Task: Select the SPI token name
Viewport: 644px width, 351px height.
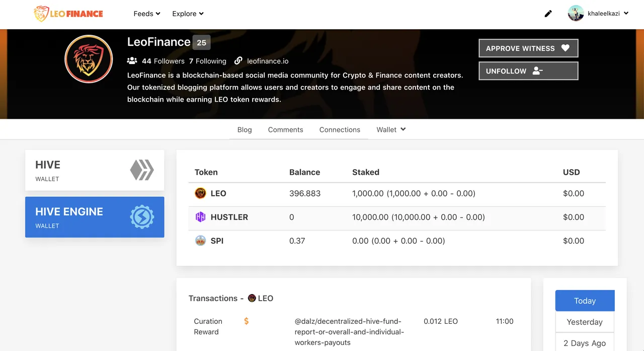Action: pos(217,241)
